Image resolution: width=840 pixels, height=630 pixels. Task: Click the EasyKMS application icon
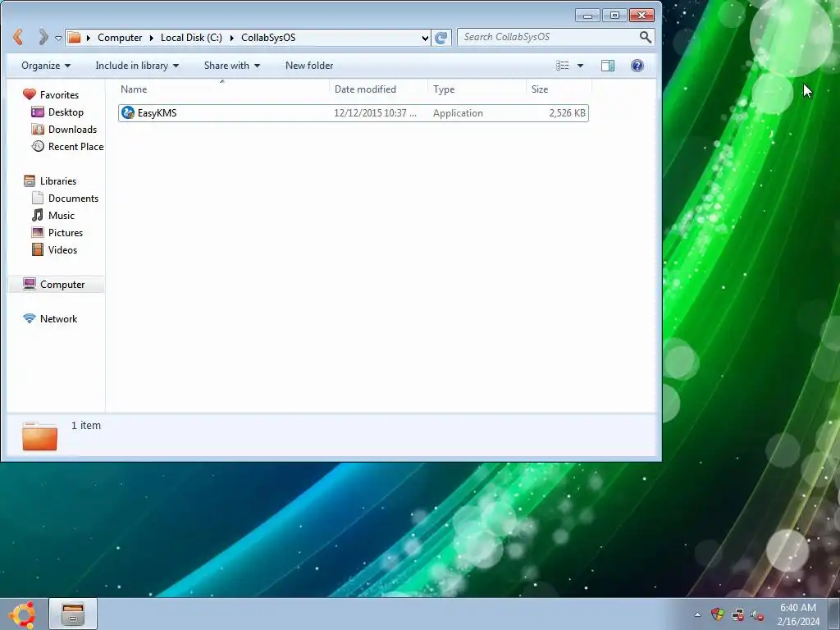coord(127,112)
